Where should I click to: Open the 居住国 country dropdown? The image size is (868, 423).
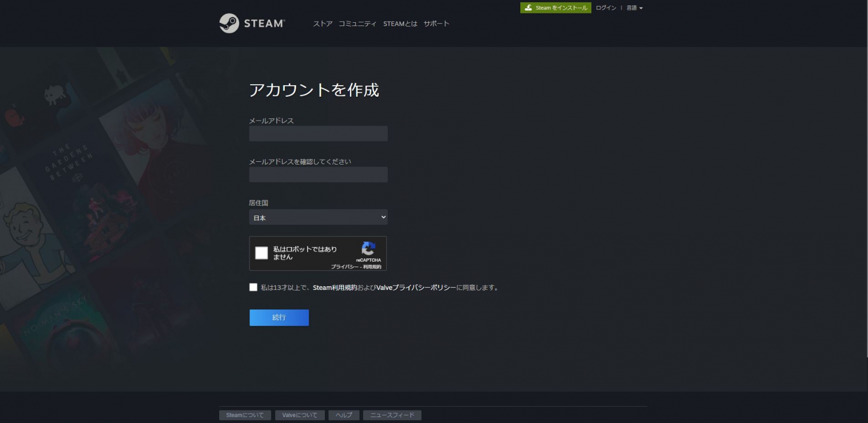pos(318,217)
